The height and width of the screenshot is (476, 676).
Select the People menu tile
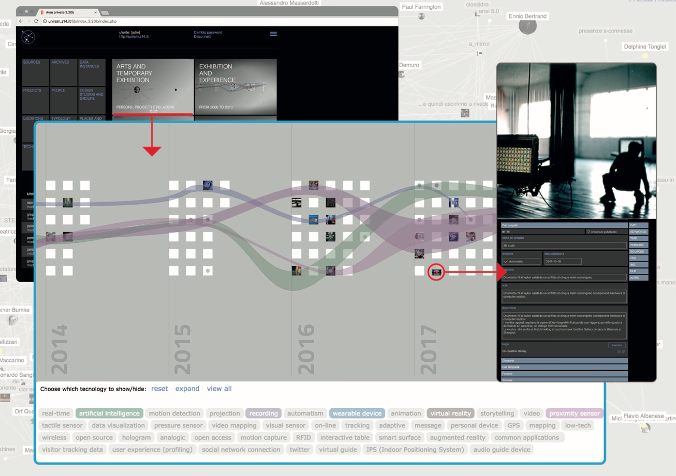coord(62,101)
